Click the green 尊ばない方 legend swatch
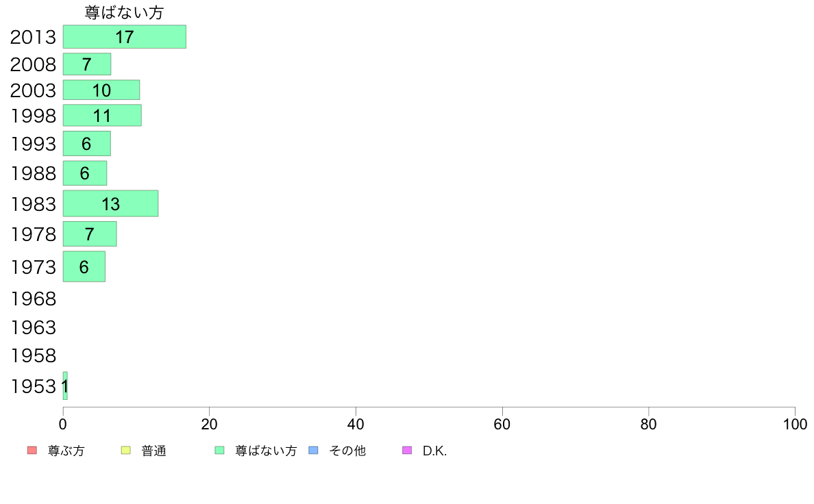 click(219, 450)
